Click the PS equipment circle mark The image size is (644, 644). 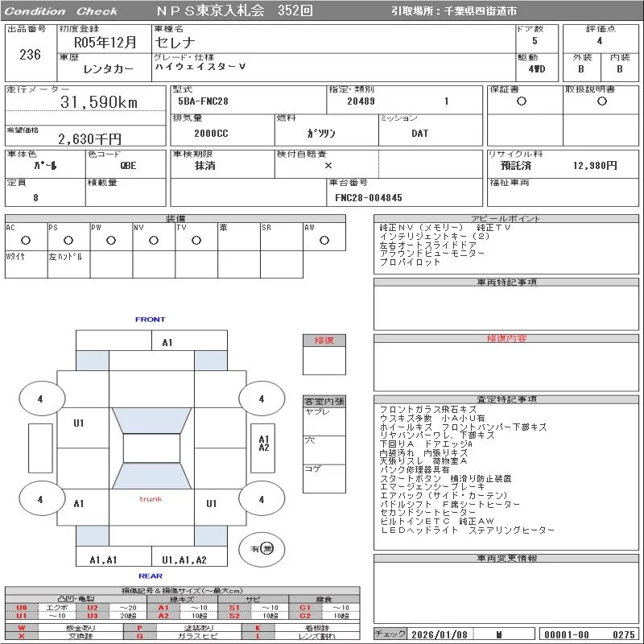(x=68, y=240)
